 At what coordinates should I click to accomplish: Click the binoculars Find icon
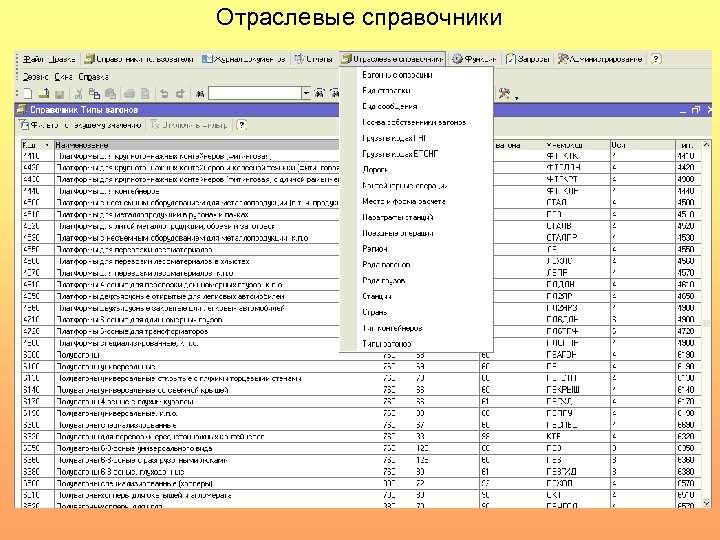200,94
